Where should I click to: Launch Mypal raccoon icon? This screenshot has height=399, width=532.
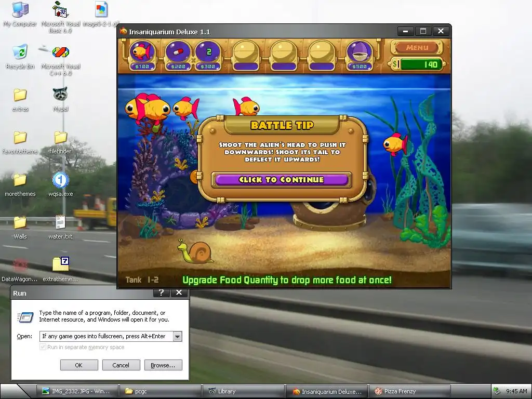coord(60,99)
